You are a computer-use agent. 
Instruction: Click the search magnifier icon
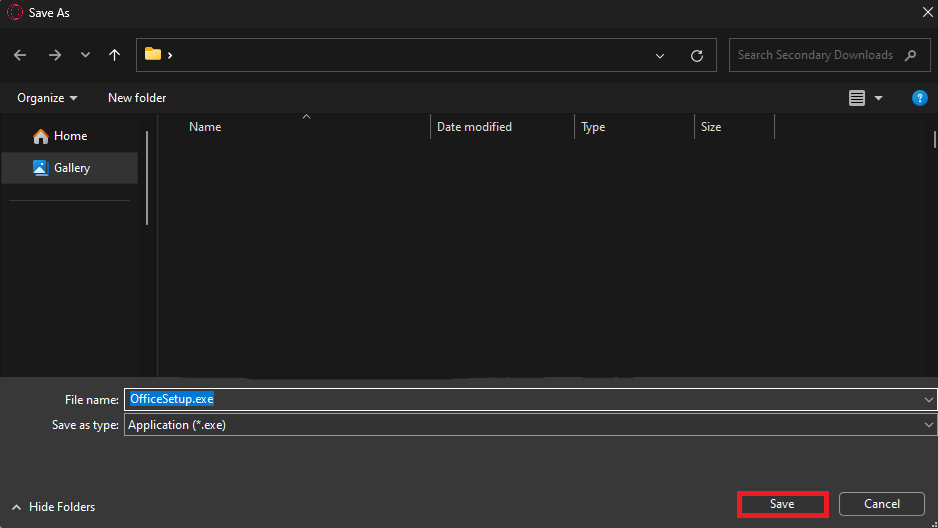coord(910,55)
